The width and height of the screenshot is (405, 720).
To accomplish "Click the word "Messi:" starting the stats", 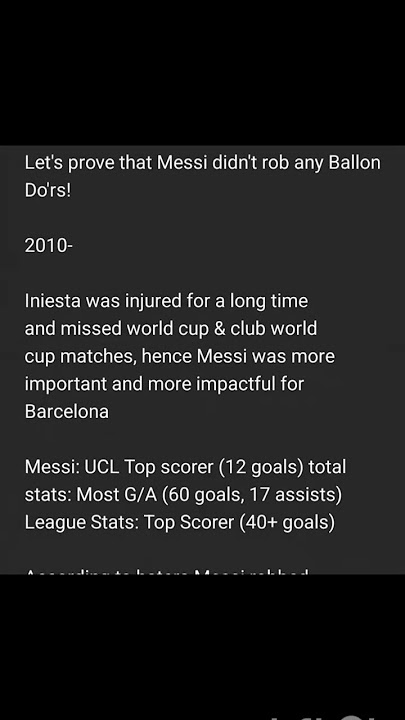I will (52, 467).
